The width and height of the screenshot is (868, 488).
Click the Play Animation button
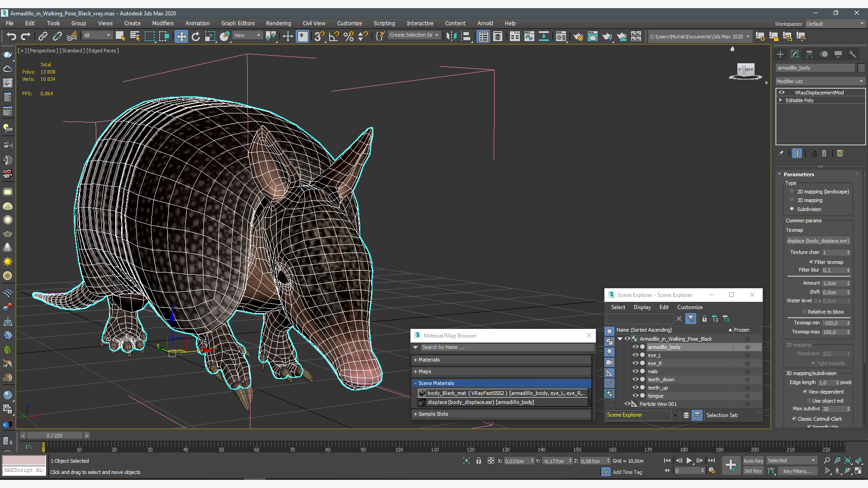[x=689, y=460]
